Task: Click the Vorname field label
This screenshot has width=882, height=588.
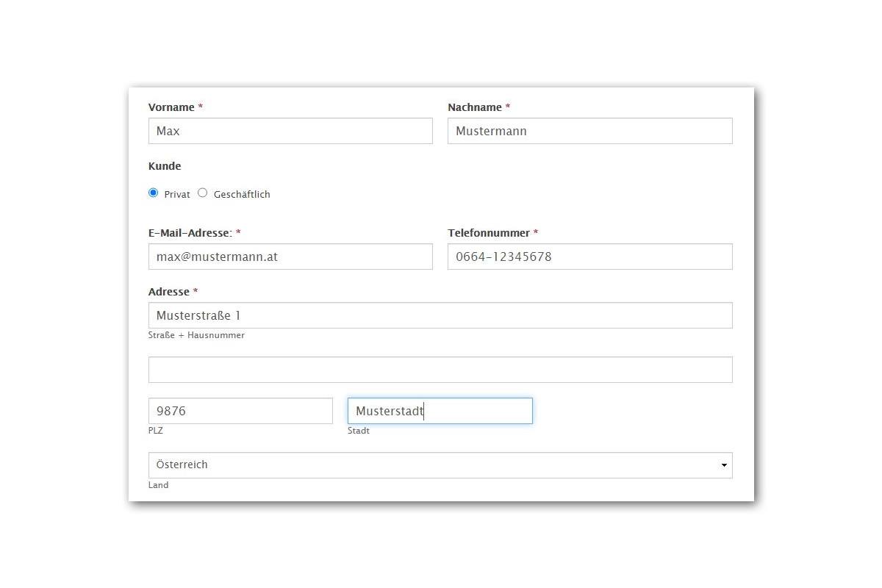Action: coord(171,107)
